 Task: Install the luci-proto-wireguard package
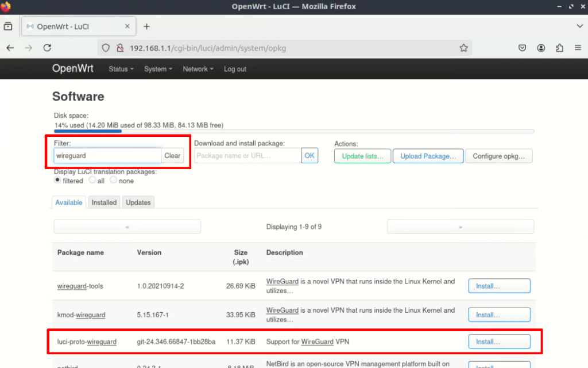(499, 342)
